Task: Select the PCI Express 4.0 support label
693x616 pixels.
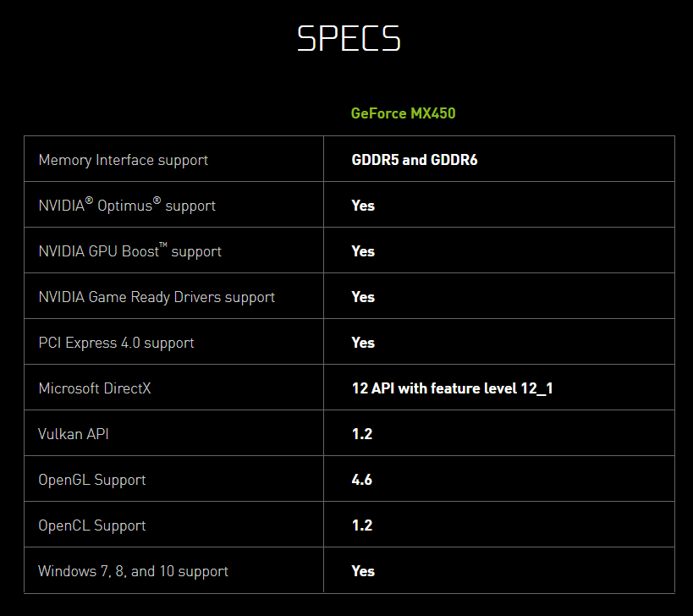Action: click(x=116, y=343)
